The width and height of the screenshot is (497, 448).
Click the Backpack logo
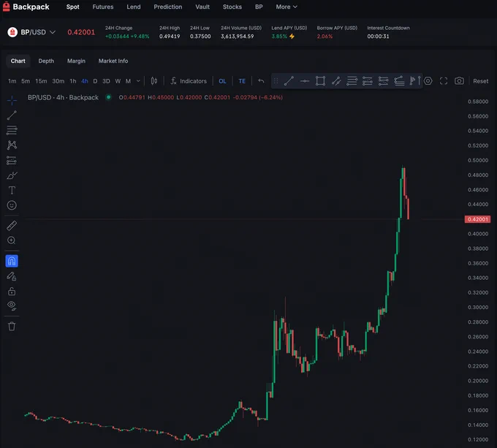[26, 7]
